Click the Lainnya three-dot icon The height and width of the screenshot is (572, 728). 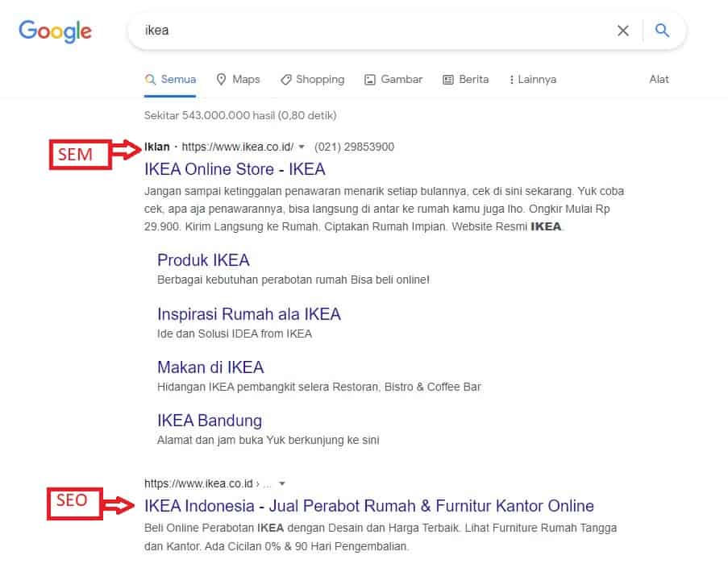(510, 79)
